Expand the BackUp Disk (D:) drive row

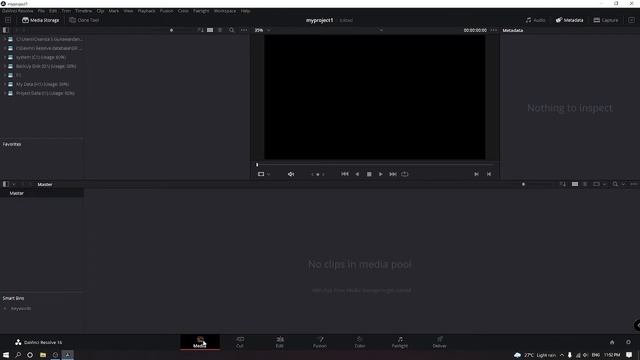click(x=5, y=66)
